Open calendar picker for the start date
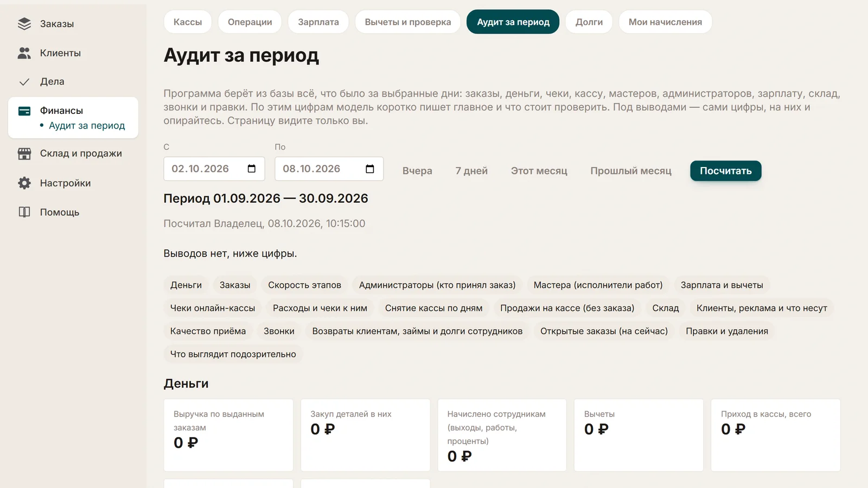The height and width of the screenshot is (488, 868). [x=252, y=169]
